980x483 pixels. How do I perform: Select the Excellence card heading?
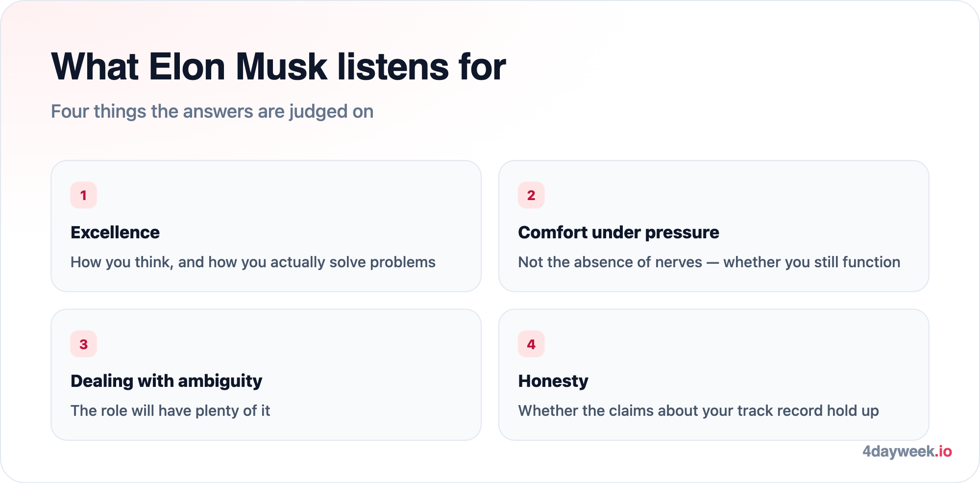[115, 232]
